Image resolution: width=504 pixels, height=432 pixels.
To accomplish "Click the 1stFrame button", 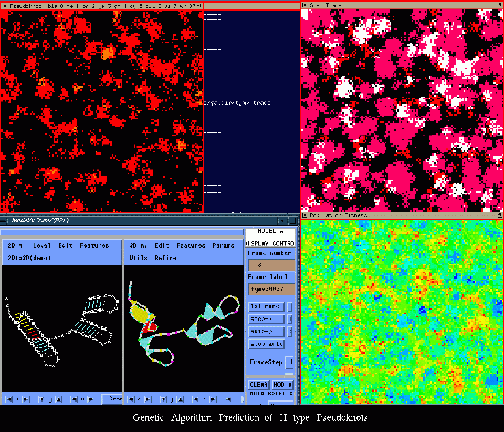I will pyautogui.click(x=266, y=306).
